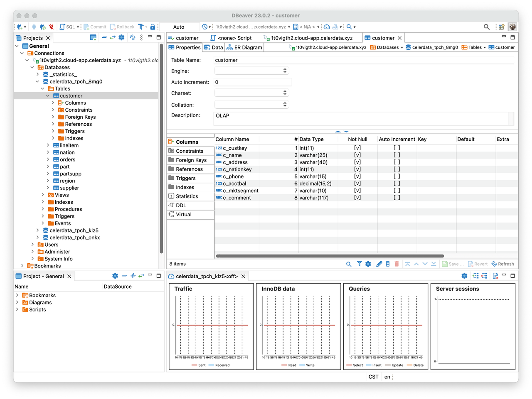The width and height of the screenshot is (532, 399).
Task: Select the New Connection plug icon
Action: 19,26
